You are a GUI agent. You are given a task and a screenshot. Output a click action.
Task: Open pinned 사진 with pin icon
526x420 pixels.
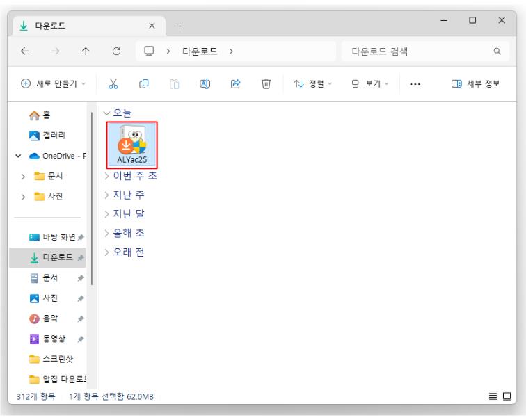[44, 298]
